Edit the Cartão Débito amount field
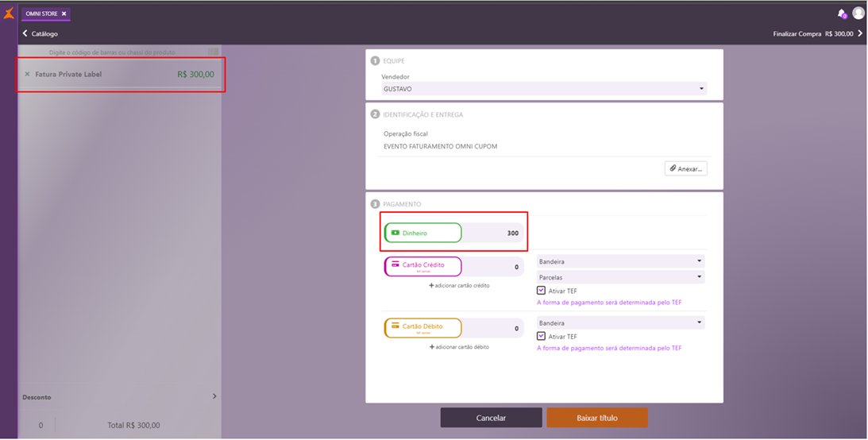The height and width of the screenshot is (440, 868). click(x=492, y=328)
